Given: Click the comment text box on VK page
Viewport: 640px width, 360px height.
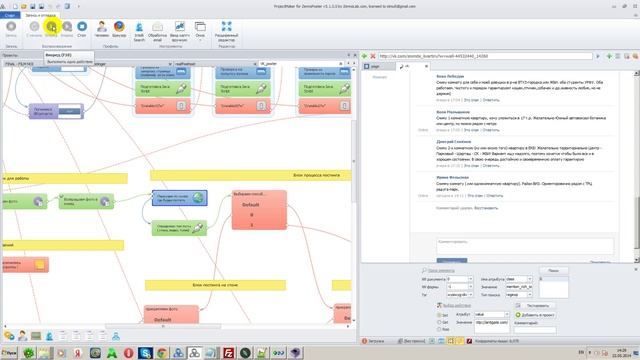Looking at the screenshot, I should [525, 246].
